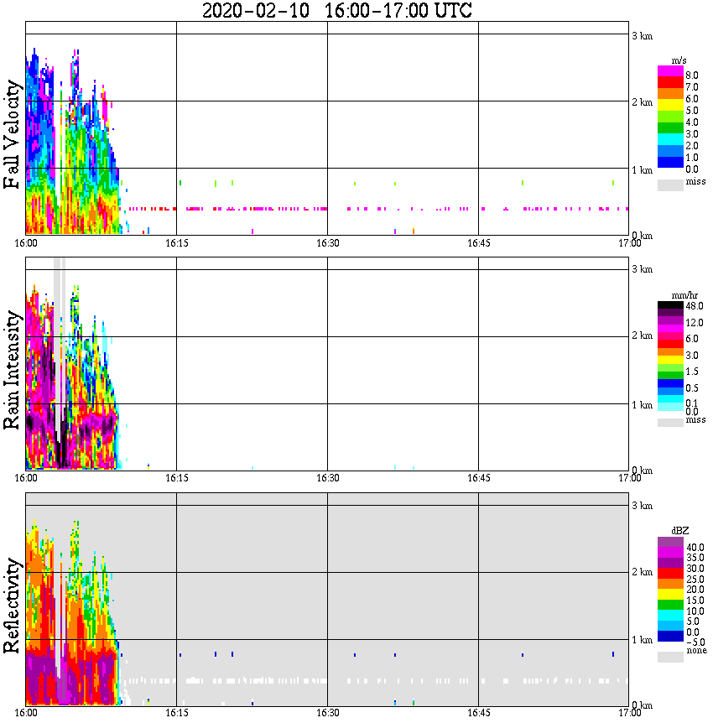Click '1 km' height label of Rain Intensity plot

point(643,405)
